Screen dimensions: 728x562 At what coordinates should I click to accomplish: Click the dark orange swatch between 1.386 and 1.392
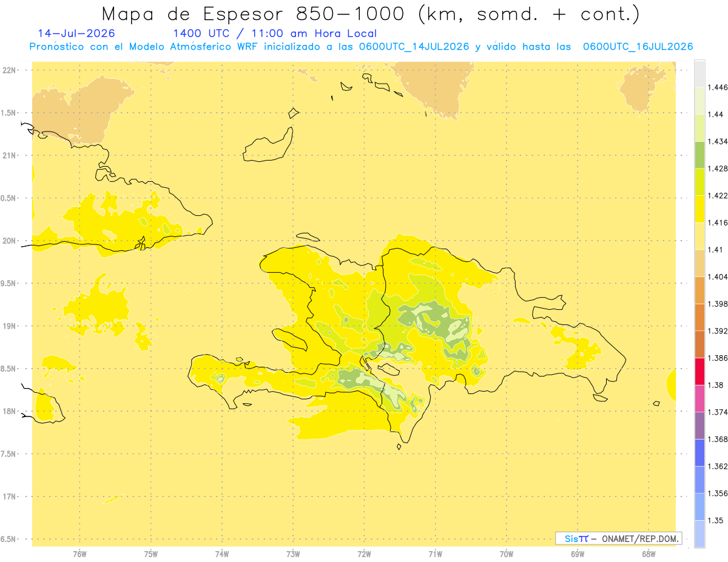[699, 344]
